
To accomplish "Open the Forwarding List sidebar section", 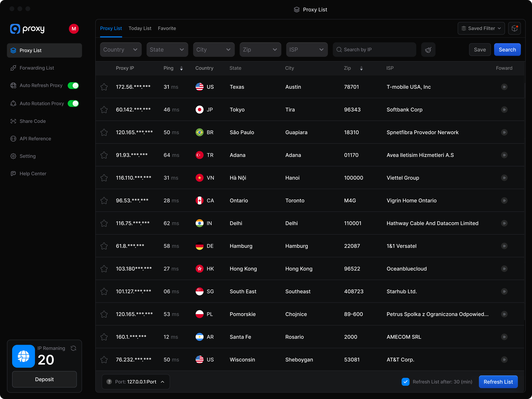I will [x=37, y=68].
